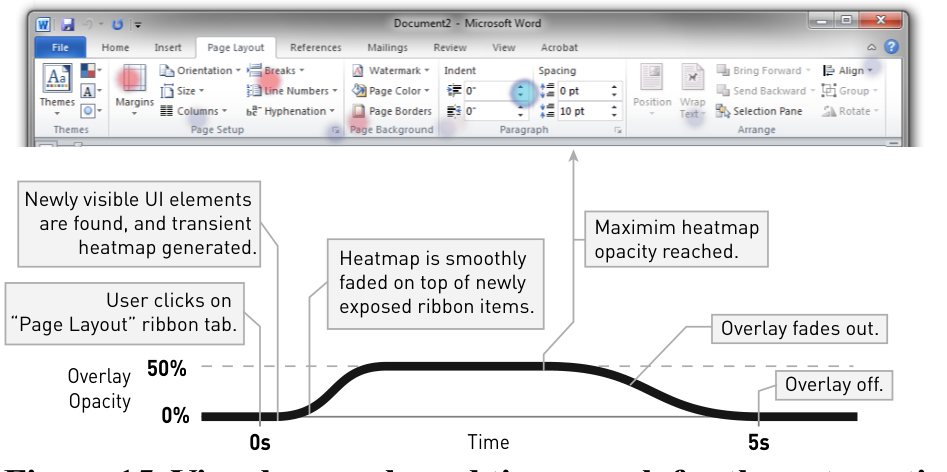This screenshot has width=947, height=472.
Task: Open Customize Quick Access Toolbar dropdown
Action: 138,25
